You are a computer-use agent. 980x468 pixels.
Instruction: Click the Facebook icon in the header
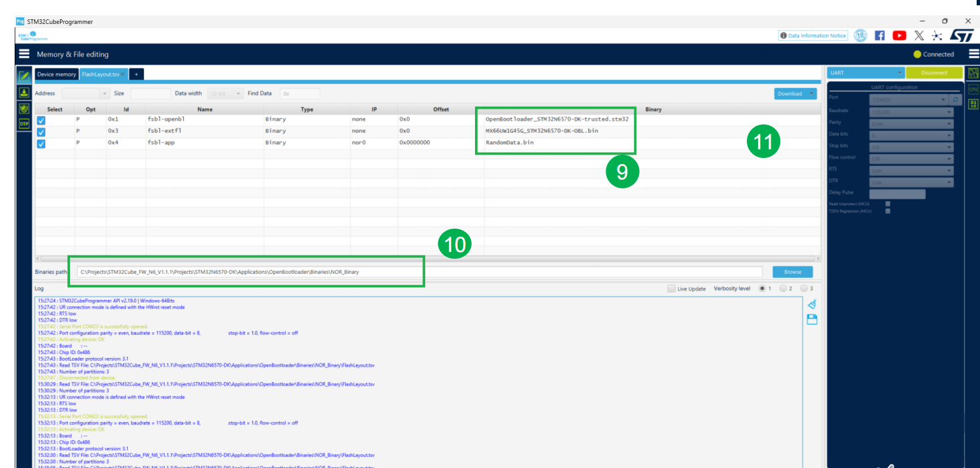coord(879,36)
